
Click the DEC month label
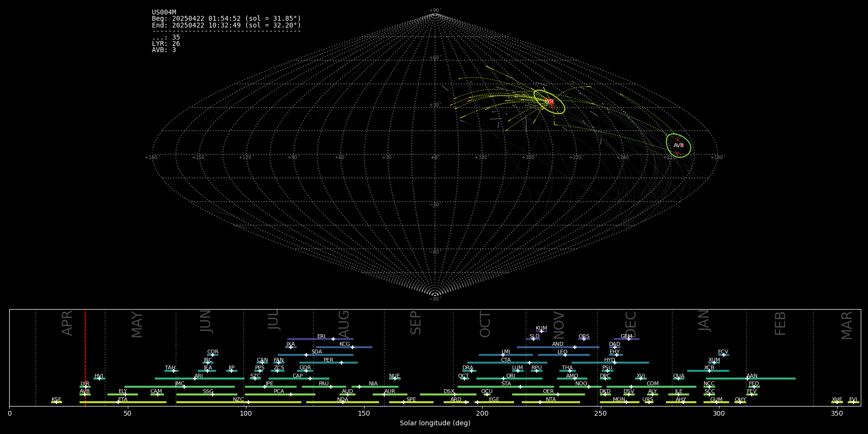click(x=630, y=324)
